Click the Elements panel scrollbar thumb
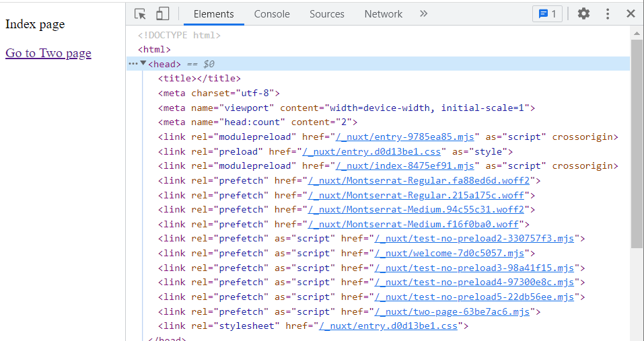This screenshot has width=644, height=341. (637, 144)
